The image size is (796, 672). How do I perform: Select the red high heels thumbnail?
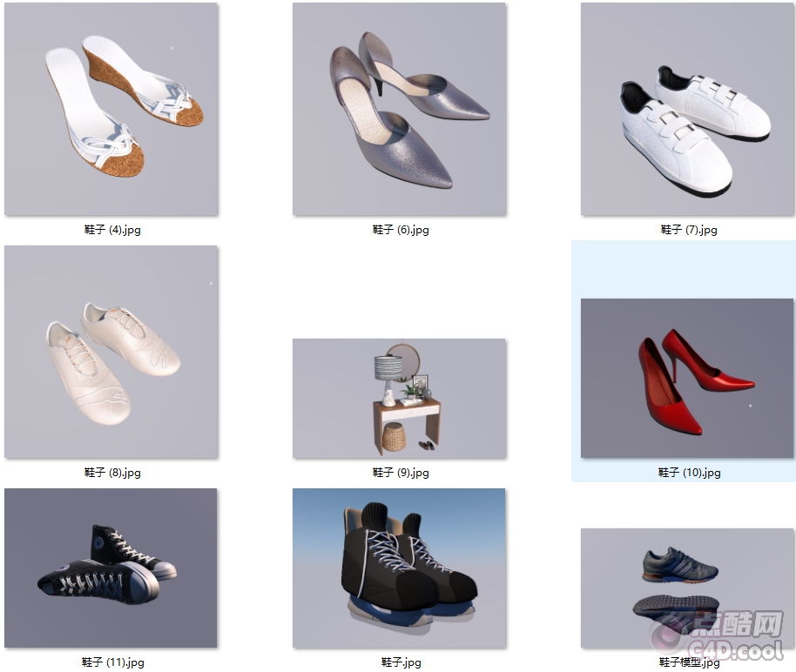687,378
